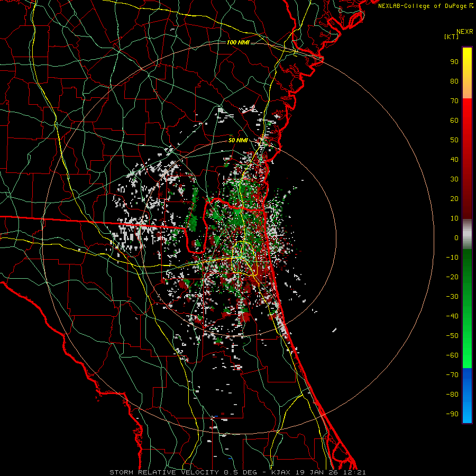Click the 100 NMI range ring label
This screenshot has width=476, height=476.
coord(238,42)
